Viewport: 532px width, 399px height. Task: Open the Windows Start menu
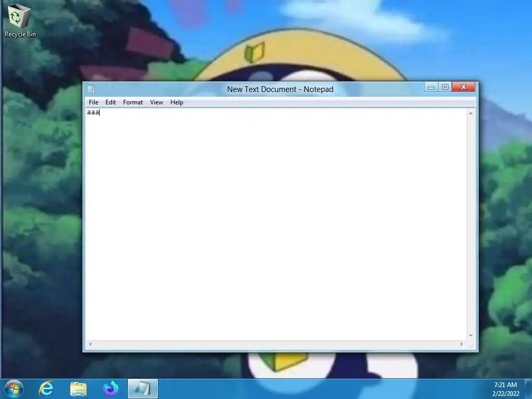(14, 389)
